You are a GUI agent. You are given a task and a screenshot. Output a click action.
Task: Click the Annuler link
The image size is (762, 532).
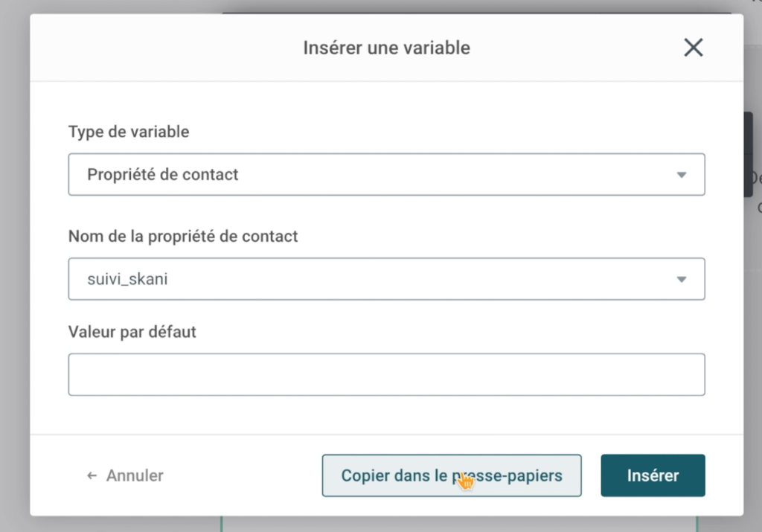135,475
